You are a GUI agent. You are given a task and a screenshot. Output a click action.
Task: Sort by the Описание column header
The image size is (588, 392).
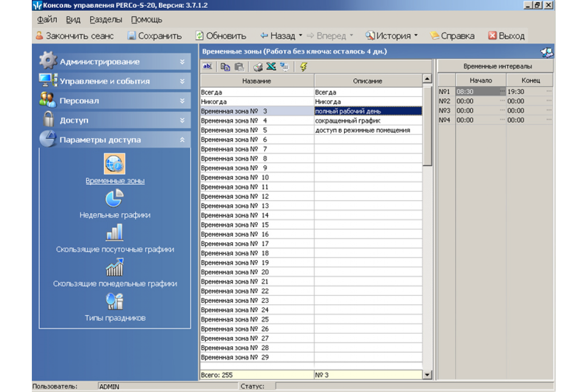(x=367, y=81)
